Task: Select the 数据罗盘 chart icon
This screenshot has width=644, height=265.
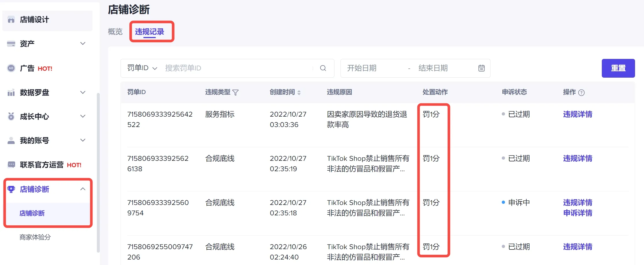Action: click(x=11, y=92)
